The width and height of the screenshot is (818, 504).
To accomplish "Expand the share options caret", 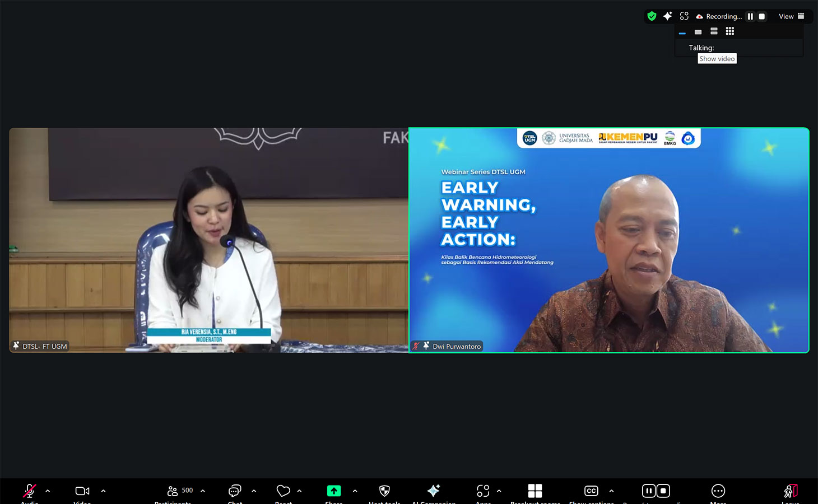I will click(x=355, y=491).
